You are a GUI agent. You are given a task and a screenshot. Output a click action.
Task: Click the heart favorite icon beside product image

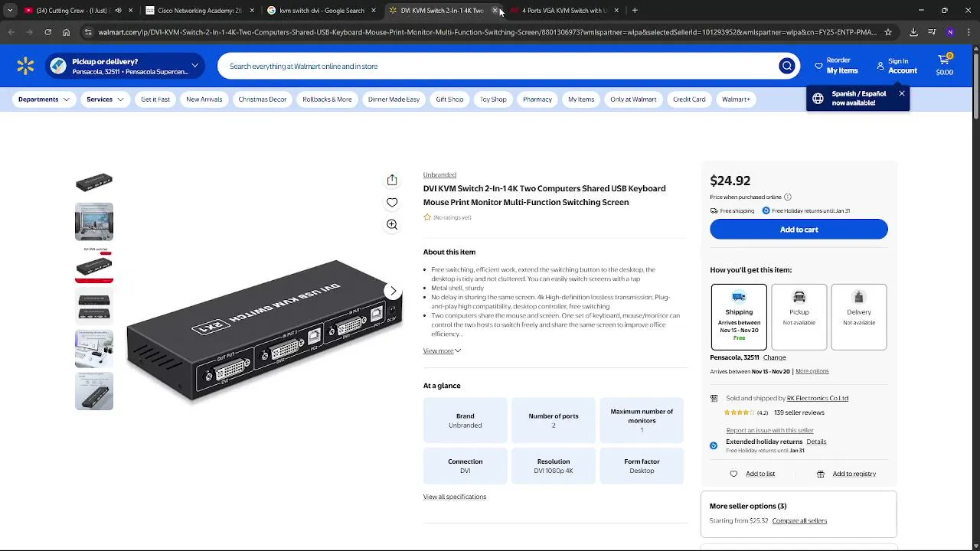(x=392, y=202)
